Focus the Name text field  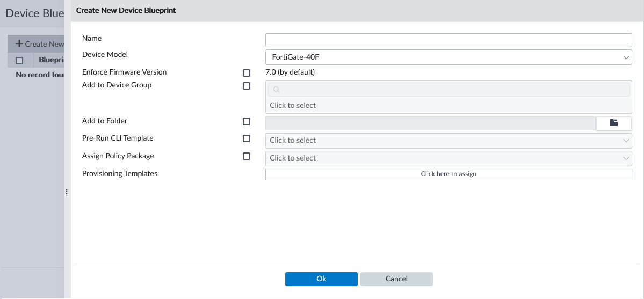click(x=448, y=40)
